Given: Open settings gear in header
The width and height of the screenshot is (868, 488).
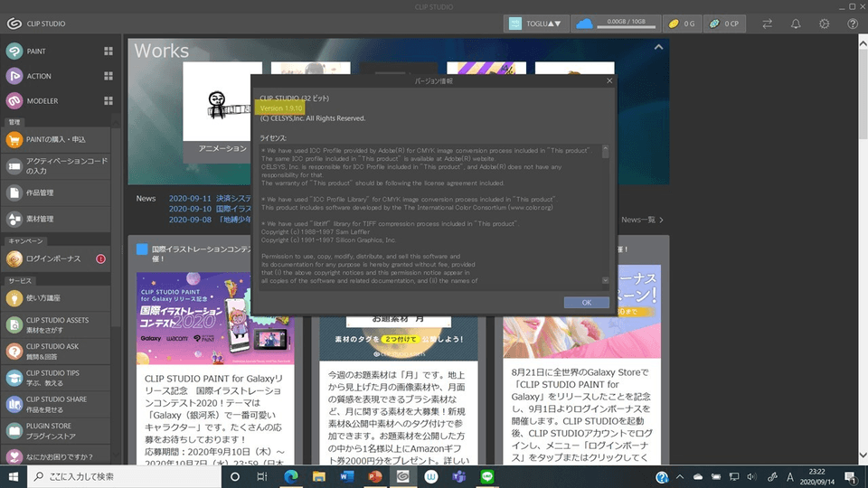Looking at the screenshot, I should pos(825,23).
